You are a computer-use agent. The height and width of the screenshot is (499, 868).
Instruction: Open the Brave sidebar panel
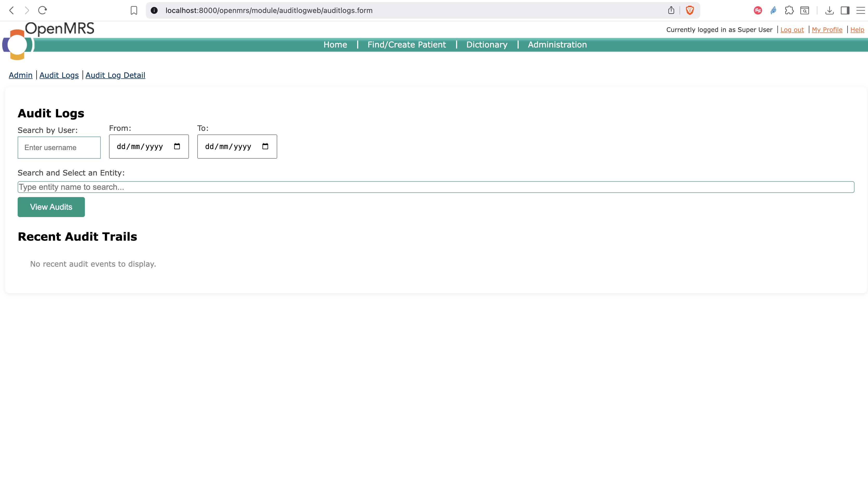click(845, 10)
